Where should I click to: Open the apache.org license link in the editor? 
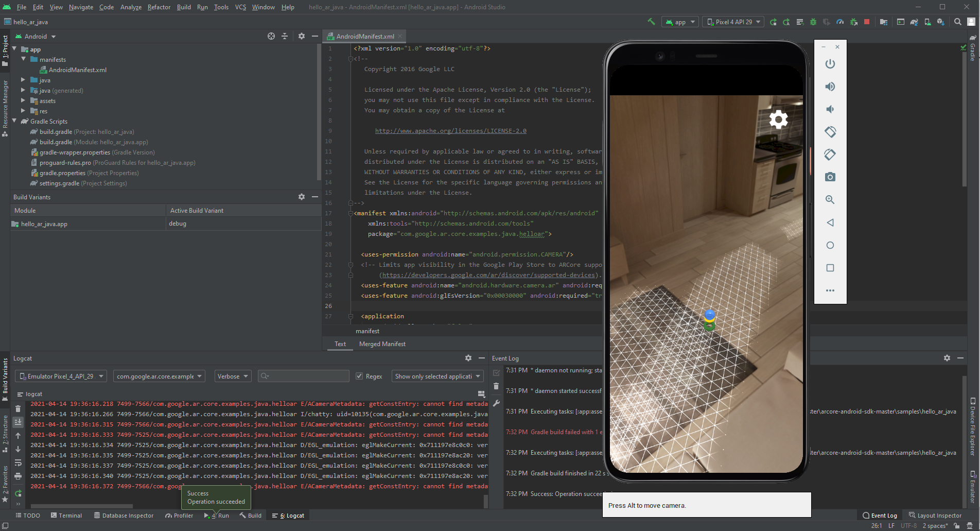pos(450,130)
